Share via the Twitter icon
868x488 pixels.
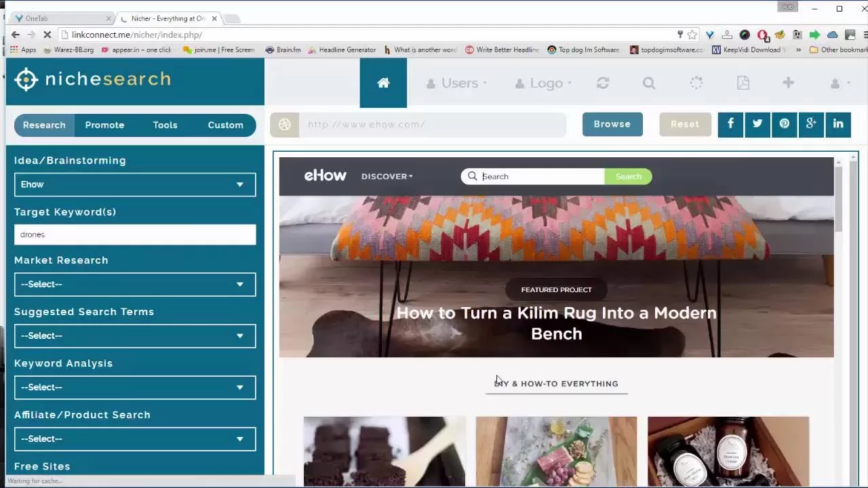click(x=757, y=124)
